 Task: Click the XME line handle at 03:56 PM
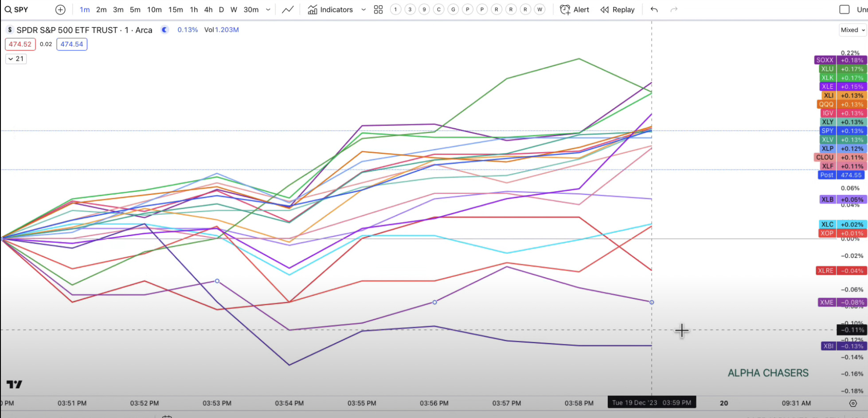point(435,302)
